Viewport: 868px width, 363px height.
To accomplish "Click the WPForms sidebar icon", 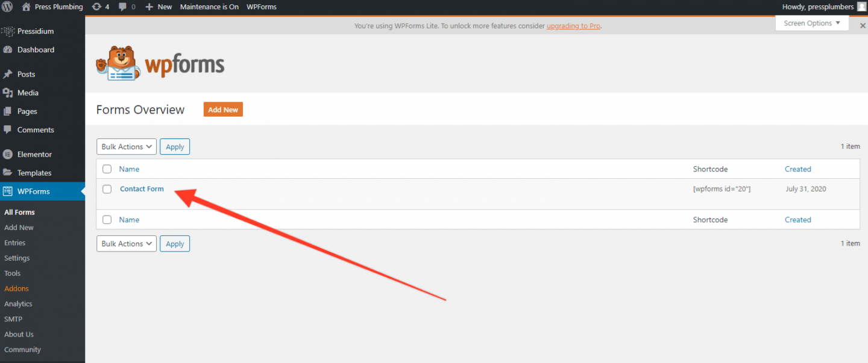I will pyautogui.click(x=8, y=191).
